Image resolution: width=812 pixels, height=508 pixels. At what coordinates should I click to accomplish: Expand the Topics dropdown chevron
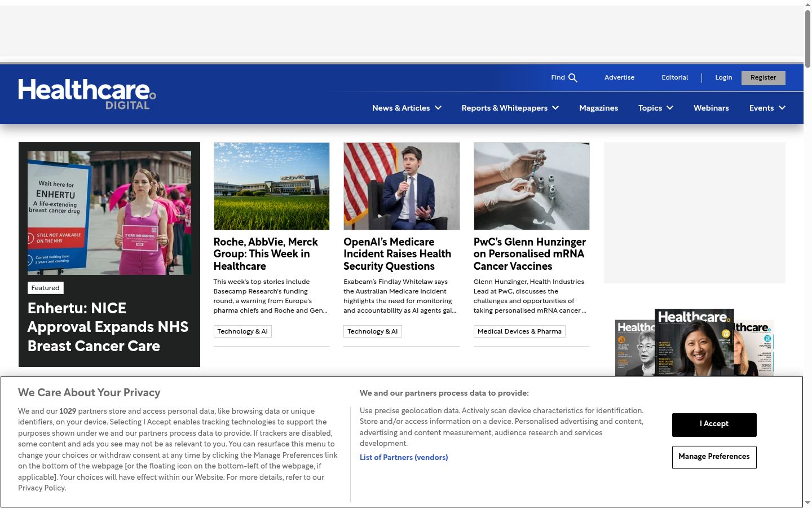pos(670,108)
